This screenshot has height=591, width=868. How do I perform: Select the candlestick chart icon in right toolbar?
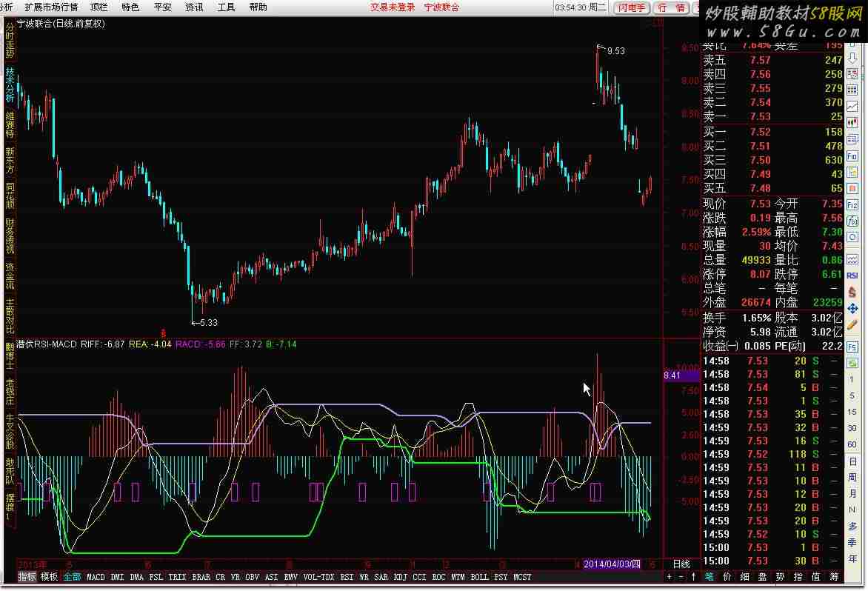coord(852,123)
